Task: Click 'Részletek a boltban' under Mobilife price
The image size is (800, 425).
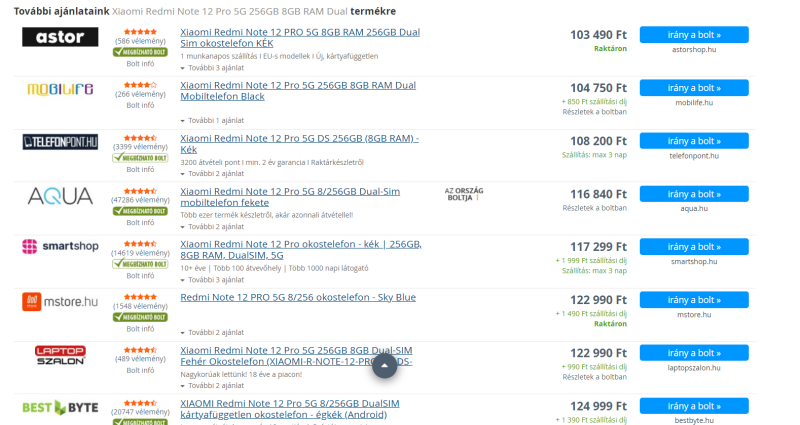Action: (594, 112)
